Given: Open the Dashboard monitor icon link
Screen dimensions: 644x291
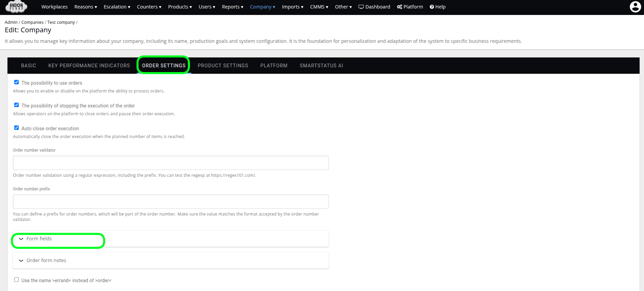Looking at the screenshot, I should point(361,7).
